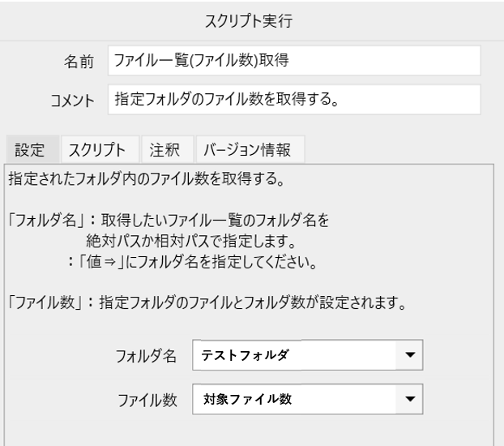This screenshot has height=446, width=504.
Task: Click the 「値⇒」にフォルダ名 instruction line
Action: (192, 262)
